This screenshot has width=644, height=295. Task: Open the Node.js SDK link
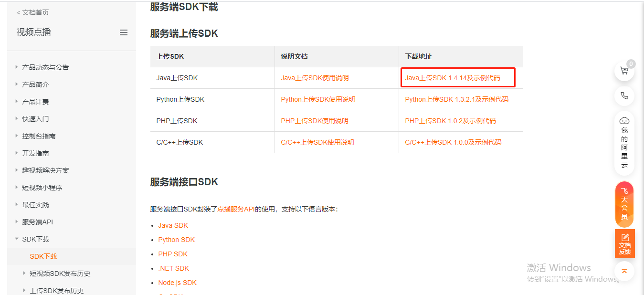click(x=177, y=283)
